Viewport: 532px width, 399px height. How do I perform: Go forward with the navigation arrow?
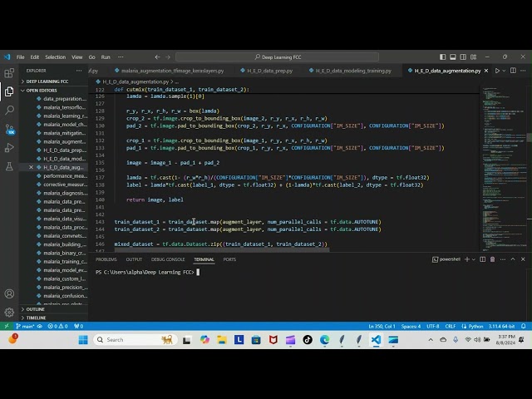pos(168,57)
